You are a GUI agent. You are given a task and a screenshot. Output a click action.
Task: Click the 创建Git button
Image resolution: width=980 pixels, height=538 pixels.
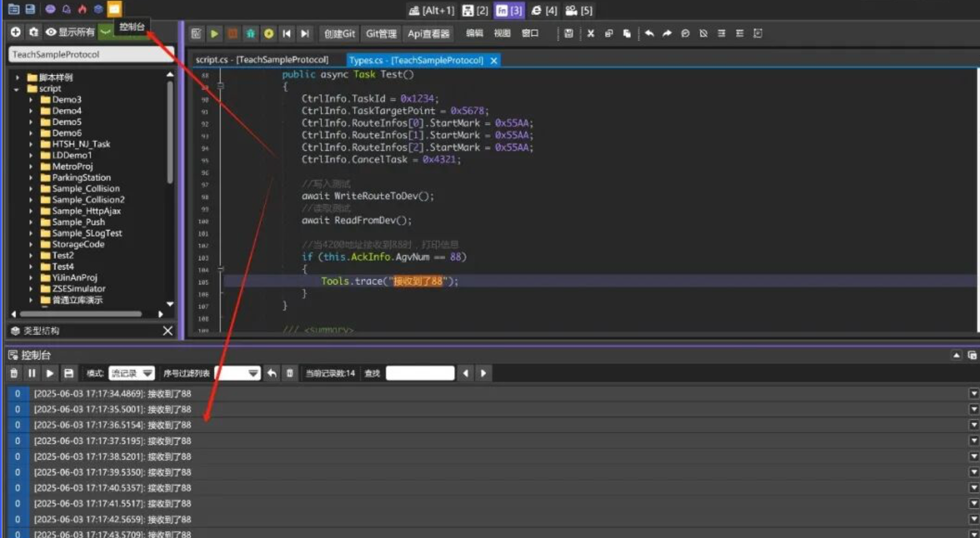click(339, 34)
